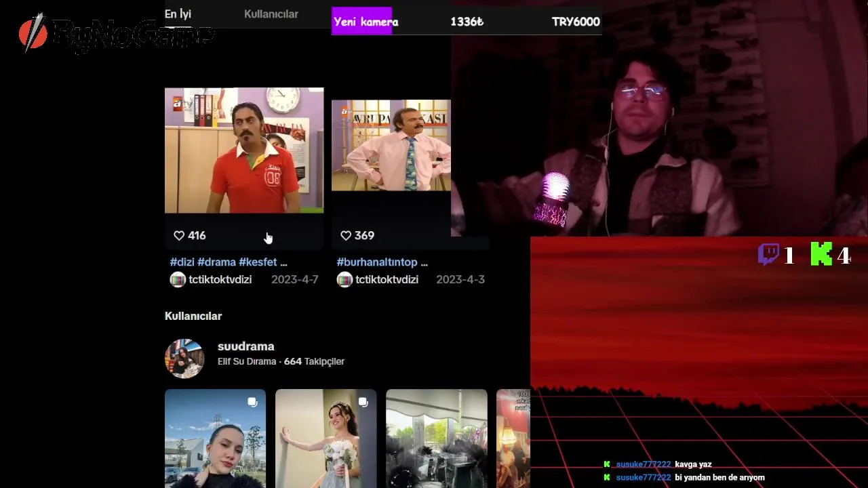
Task: Open the #dizi hashtag link
Action: [x=182, y=262]
